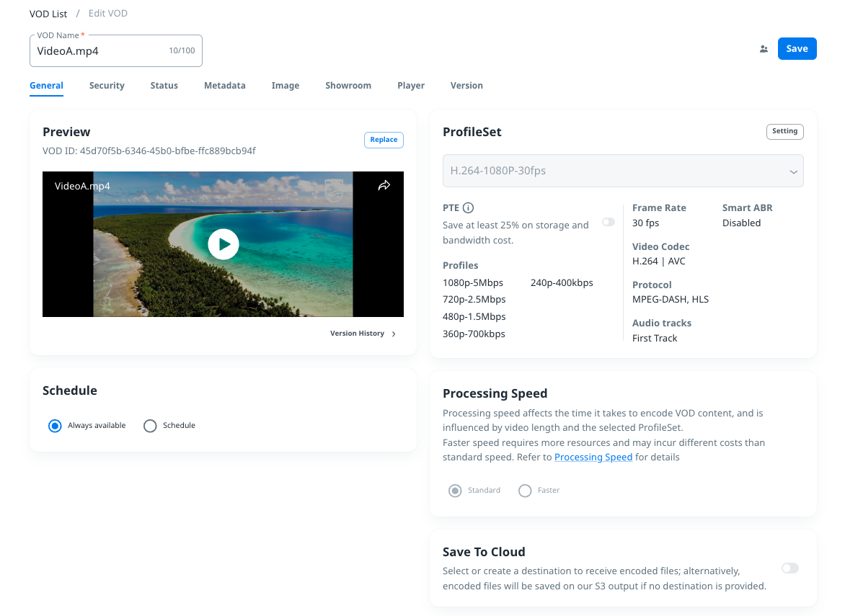Click the VOD Name input field

[101, 51]
